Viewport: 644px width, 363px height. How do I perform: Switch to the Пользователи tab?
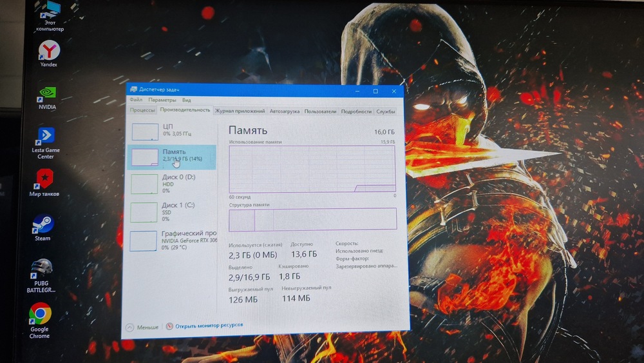(320, 111)
